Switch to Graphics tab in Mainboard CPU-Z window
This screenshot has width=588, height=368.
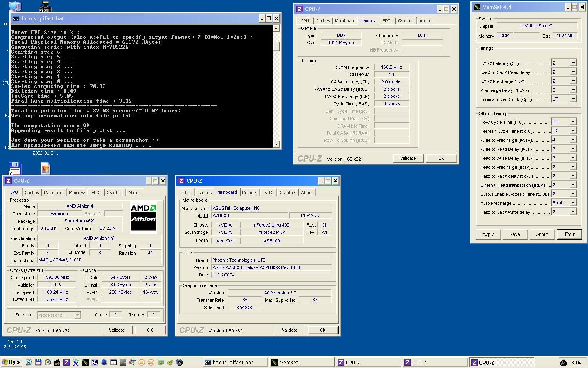click(287, 193)
